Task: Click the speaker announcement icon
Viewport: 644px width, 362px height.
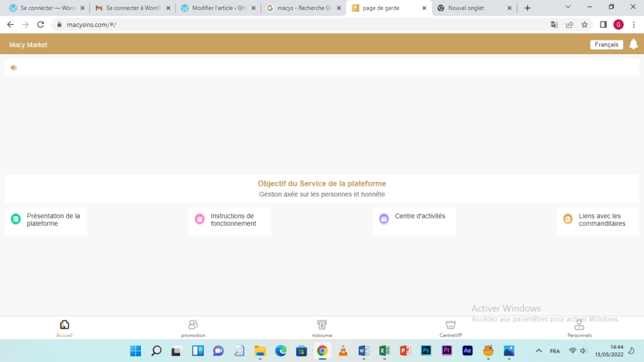Action: pos(13,67)
